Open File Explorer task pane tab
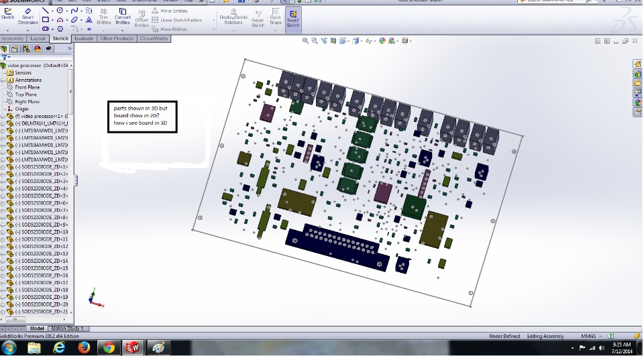Viewport: 644px width, 362px height. (x=637, y=83)
